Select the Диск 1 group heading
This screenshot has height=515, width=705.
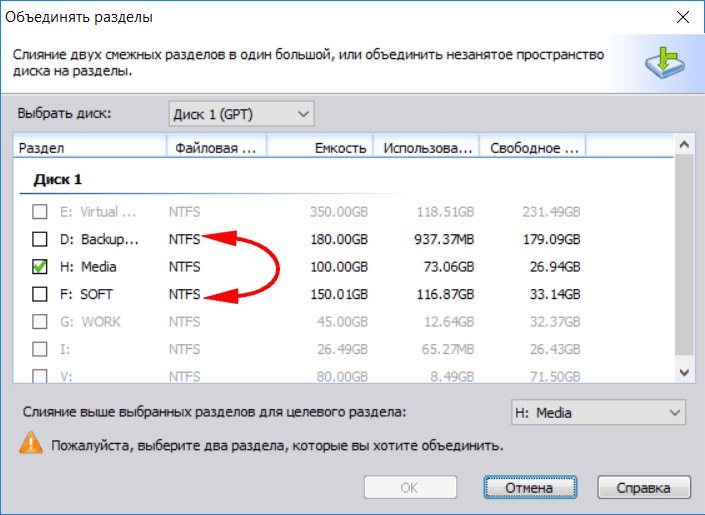[x=58, y=179]
